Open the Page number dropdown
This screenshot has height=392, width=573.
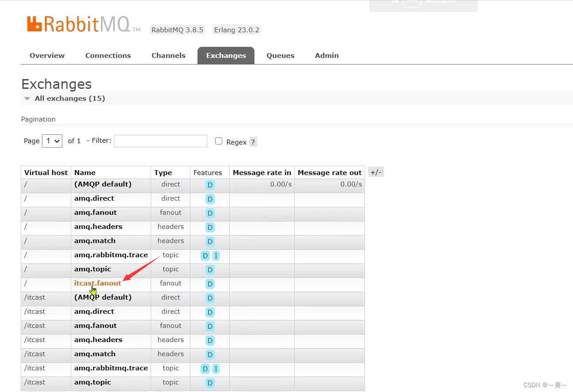(x=52, y=141)
